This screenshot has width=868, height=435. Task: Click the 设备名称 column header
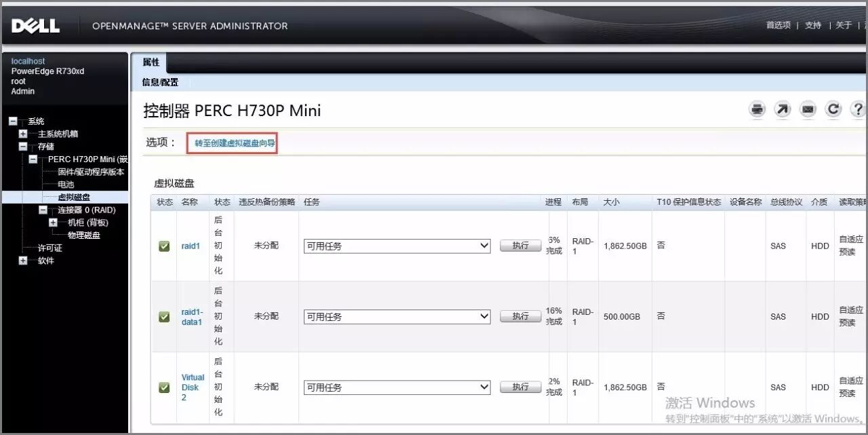745,202
